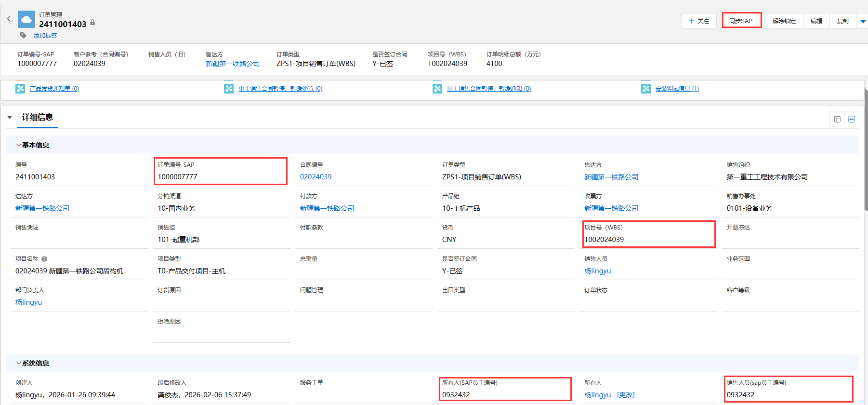Click the 解除锁定 button
This screenshot has width=868, height=405.
(x=784, y=21)
